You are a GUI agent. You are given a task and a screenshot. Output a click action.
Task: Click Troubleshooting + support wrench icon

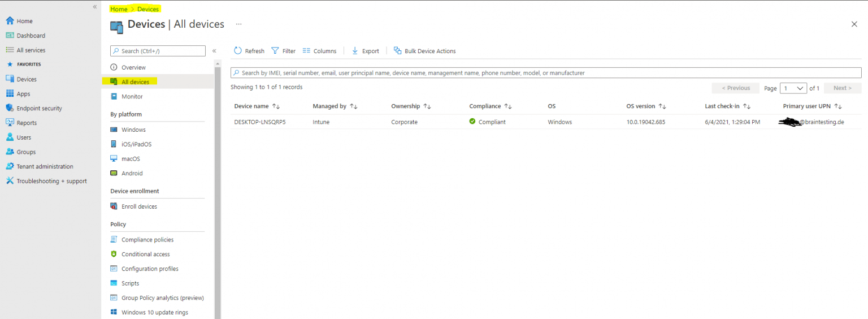(10, 181)
